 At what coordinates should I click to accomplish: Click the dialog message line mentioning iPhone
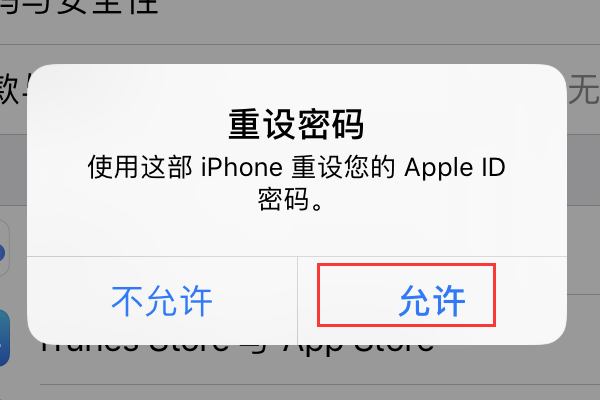297,167
